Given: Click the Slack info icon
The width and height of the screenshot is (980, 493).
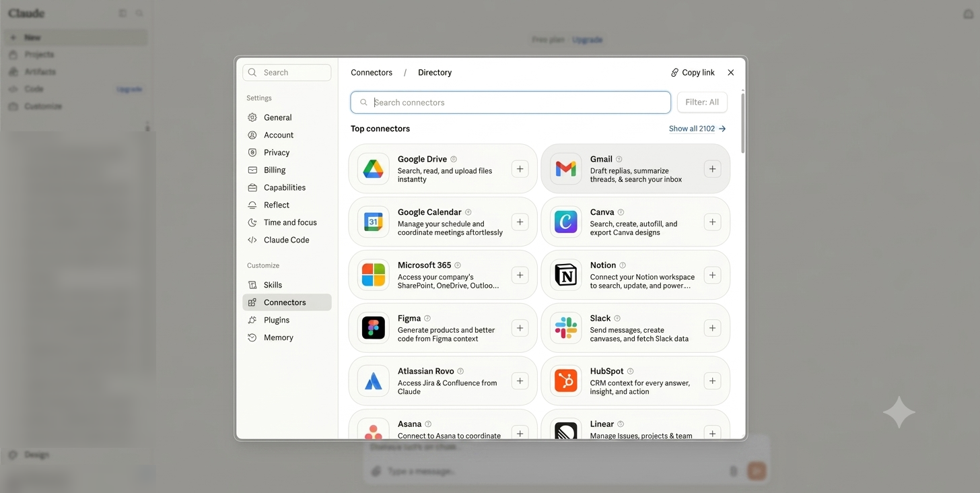Looking at the screenshot, I should [x=617, y=319].
